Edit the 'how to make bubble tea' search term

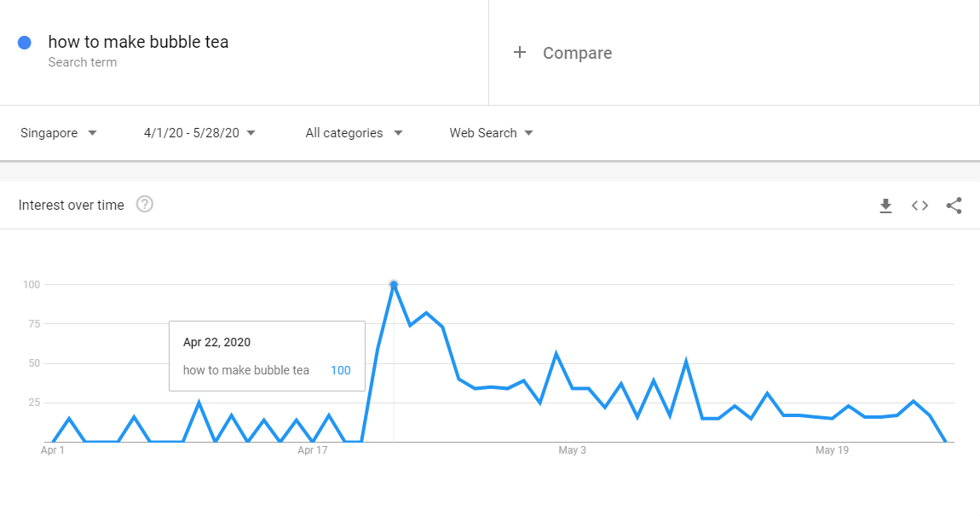pyautogui.click(x=138, y=42)
